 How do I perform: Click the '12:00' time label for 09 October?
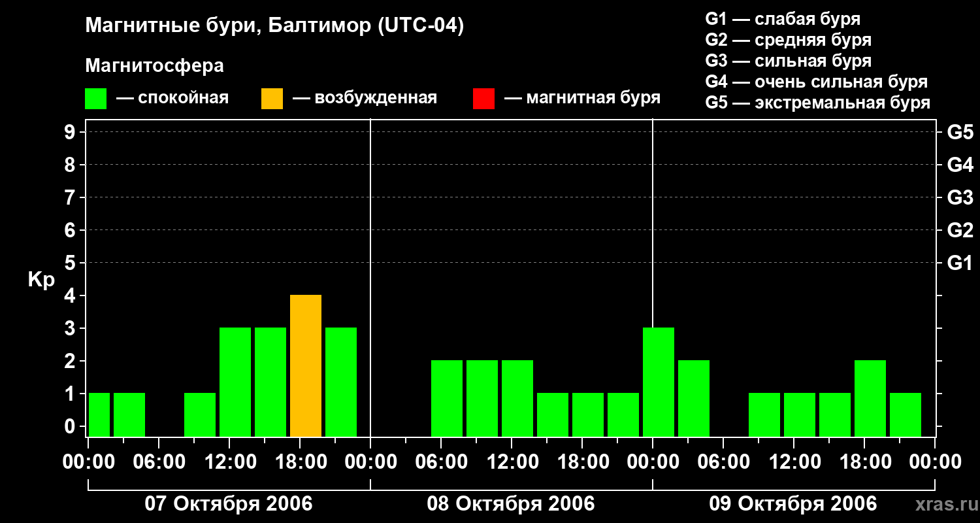(794, 462)
